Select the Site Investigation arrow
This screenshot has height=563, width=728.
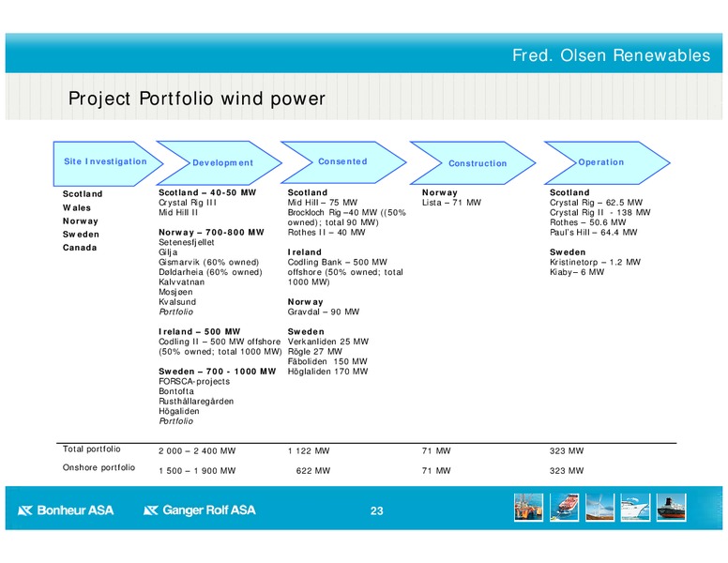pyautogui.click(x=108, y=163)
